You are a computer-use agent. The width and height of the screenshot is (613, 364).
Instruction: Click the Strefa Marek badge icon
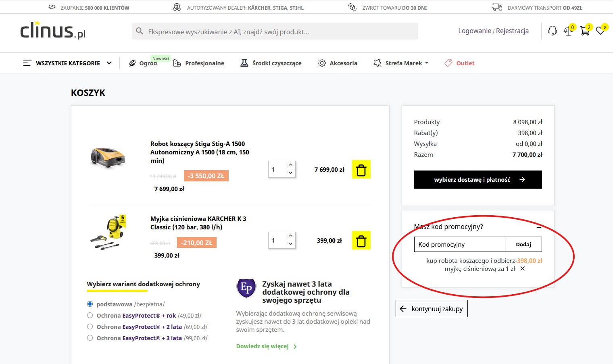tap(377, 63)
